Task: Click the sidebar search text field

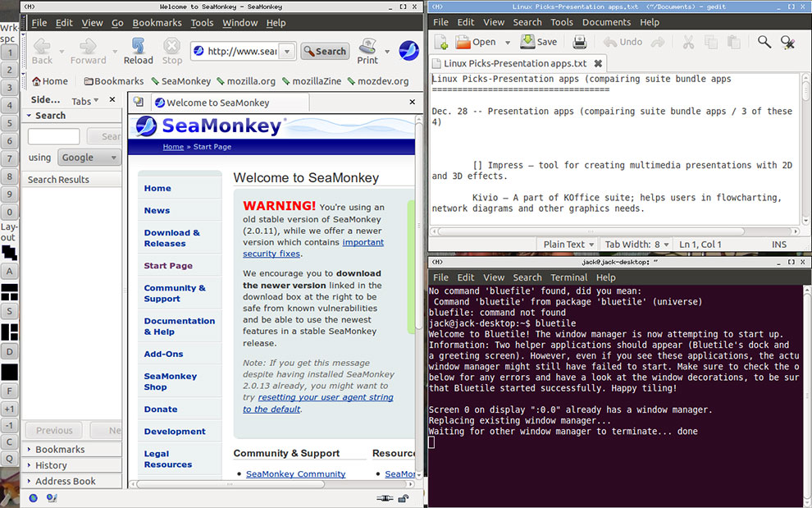Action: [54, 136]
